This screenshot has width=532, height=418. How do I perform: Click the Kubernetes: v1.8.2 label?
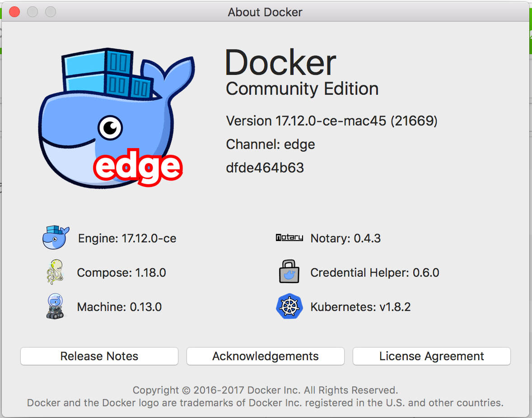coord(360,307)
